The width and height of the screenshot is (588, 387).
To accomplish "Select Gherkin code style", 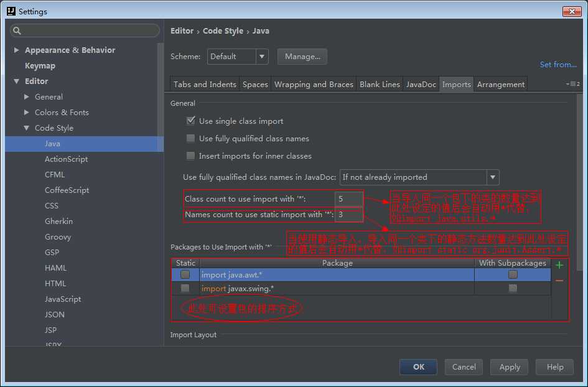I will coord(58,221).
